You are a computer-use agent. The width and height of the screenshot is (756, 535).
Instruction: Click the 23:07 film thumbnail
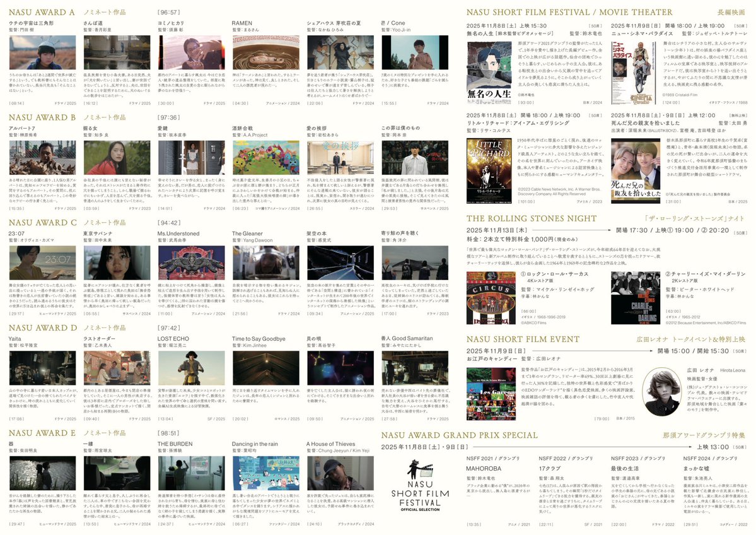[42, 262]
